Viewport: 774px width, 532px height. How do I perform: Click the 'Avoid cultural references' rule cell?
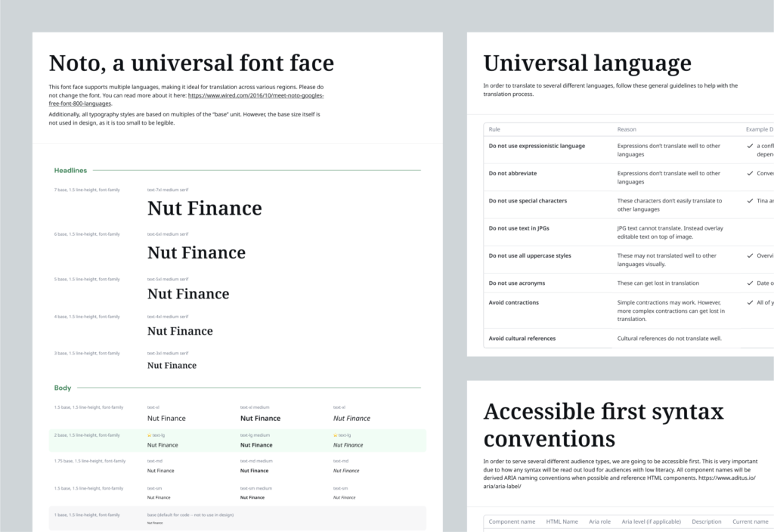point(522,338)
